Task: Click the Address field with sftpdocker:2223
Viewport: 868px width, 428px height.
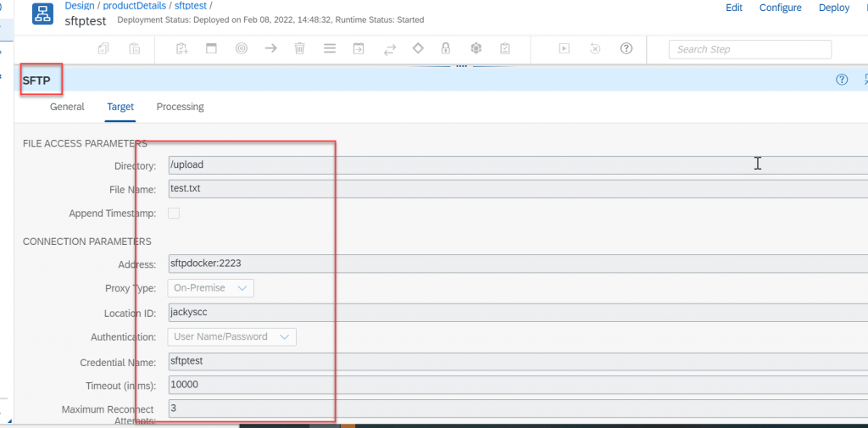Action: pyautogui.click(x=518, y=264)
